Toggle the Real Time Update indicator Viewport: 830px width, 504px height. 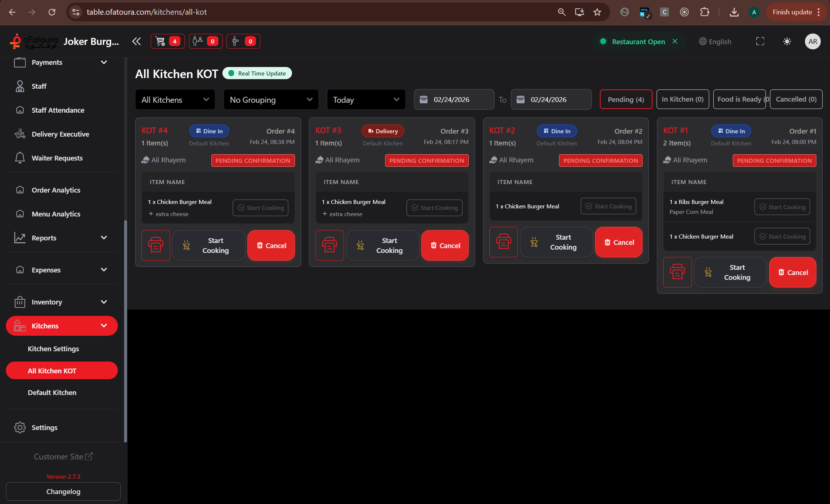tap(257, 73)
